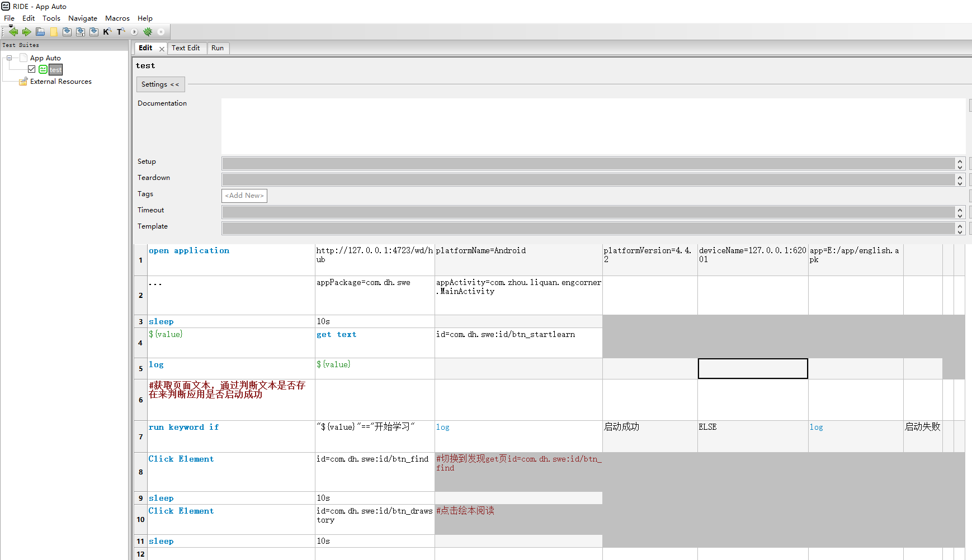This screenshot has width=972, height=560.
Task: Click the 'open application' keyword cell
Action: [231, 260]
